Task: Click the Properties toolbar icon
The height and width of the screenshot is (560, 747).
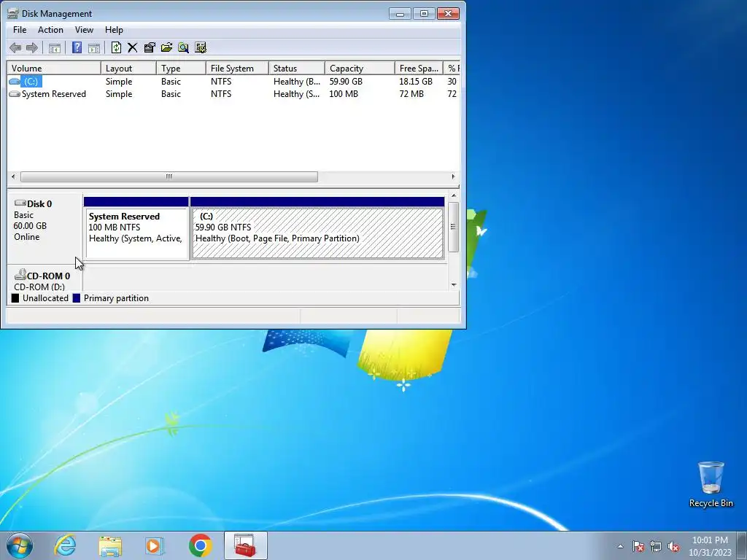Action: pyautogui.click(x=150, y=47)
